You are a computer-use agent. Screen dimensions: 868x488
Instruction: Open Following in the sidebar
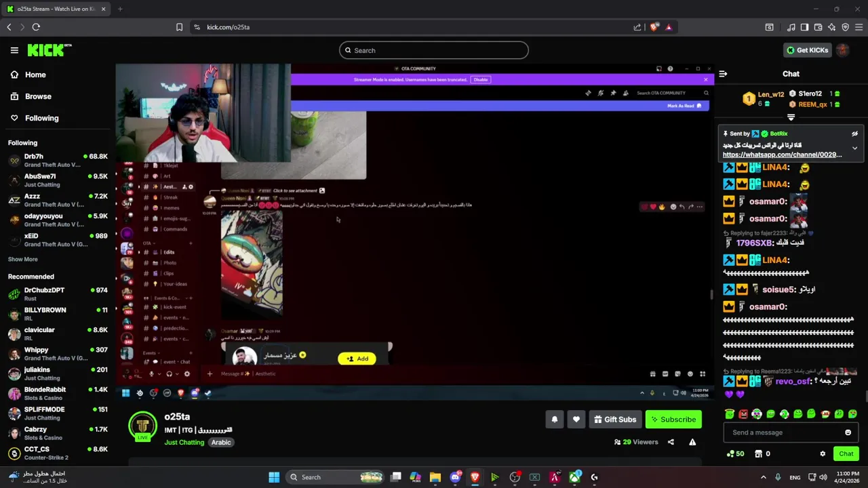41,118
